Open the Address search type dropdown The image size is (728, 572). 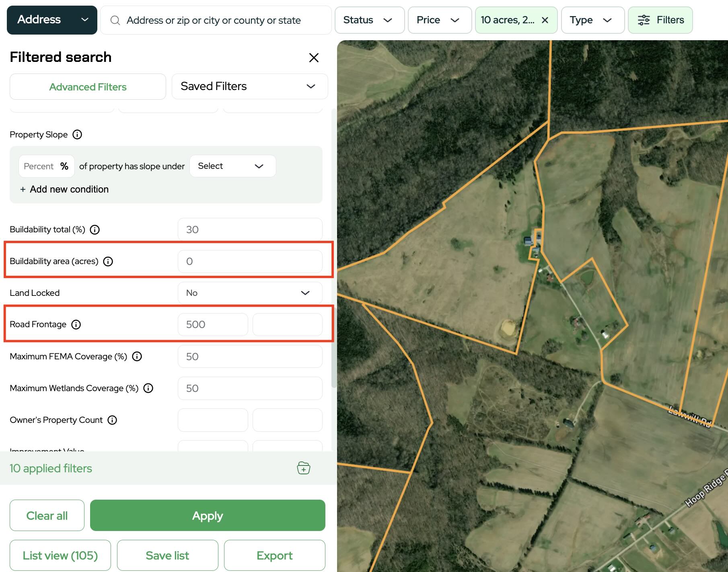pos(52,20)
